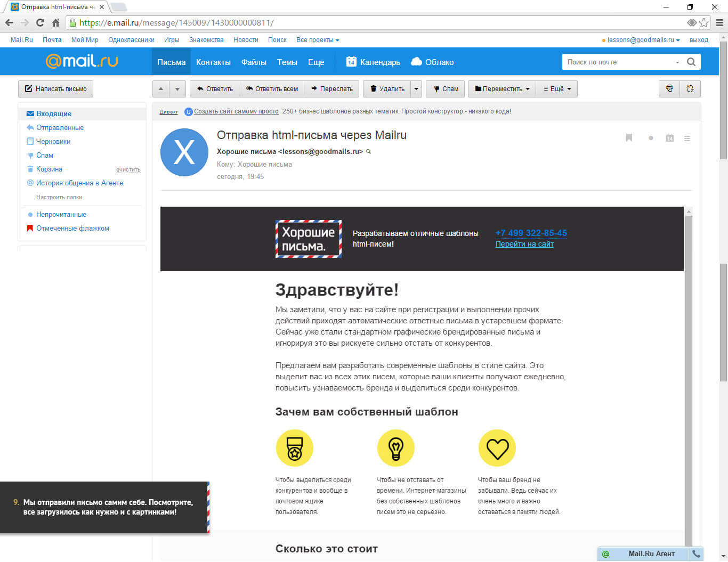The height and width of the screenshot is (562, 728).
Task: Click the print letter icon button
Action: pyautogui.click(x=669, y=88)
